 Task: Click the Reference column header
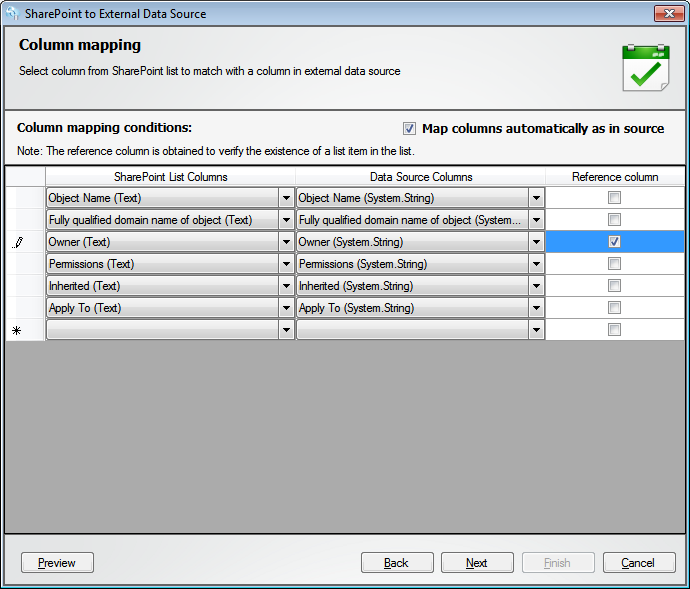(x=615, y=177)
